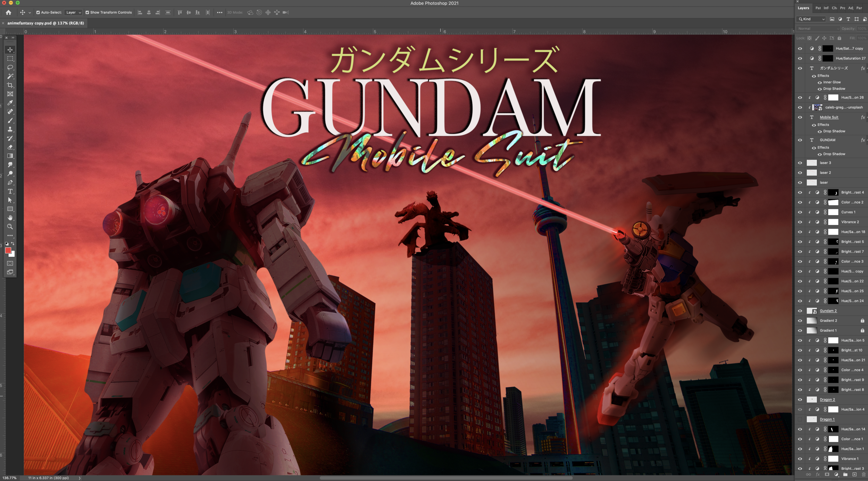The height and width of the screenshot is (481, 868).
Task: Select the Lasso tool
Action: (x=10, y=67)
